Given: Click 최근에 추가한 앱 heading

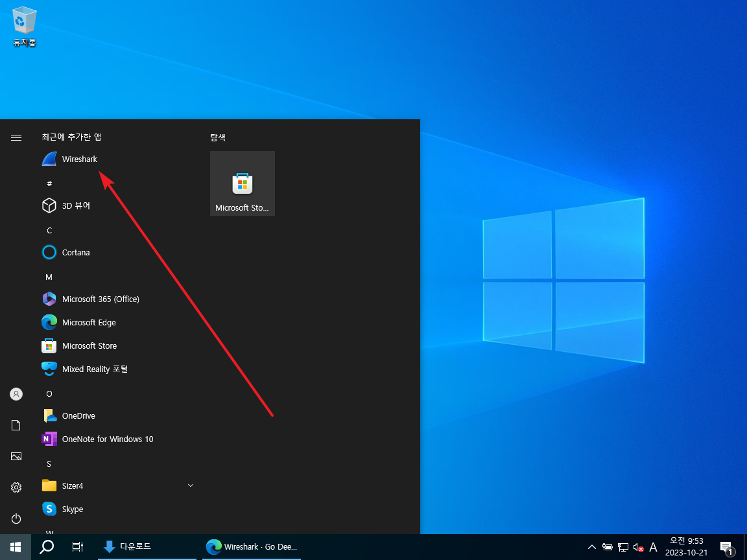Looking at the screenshot, I should [x=71, y=137].
